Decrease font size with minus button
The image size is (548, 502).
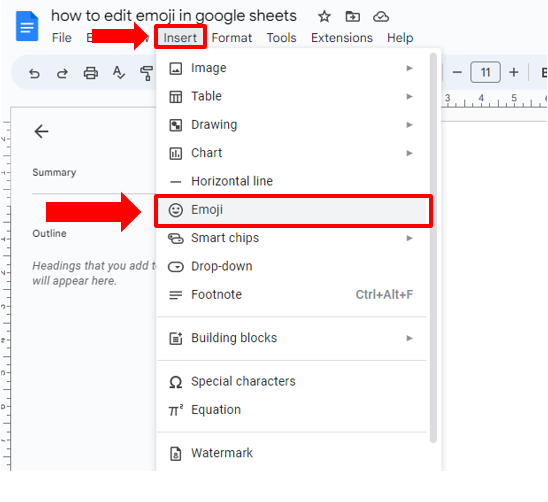[457, 72]
